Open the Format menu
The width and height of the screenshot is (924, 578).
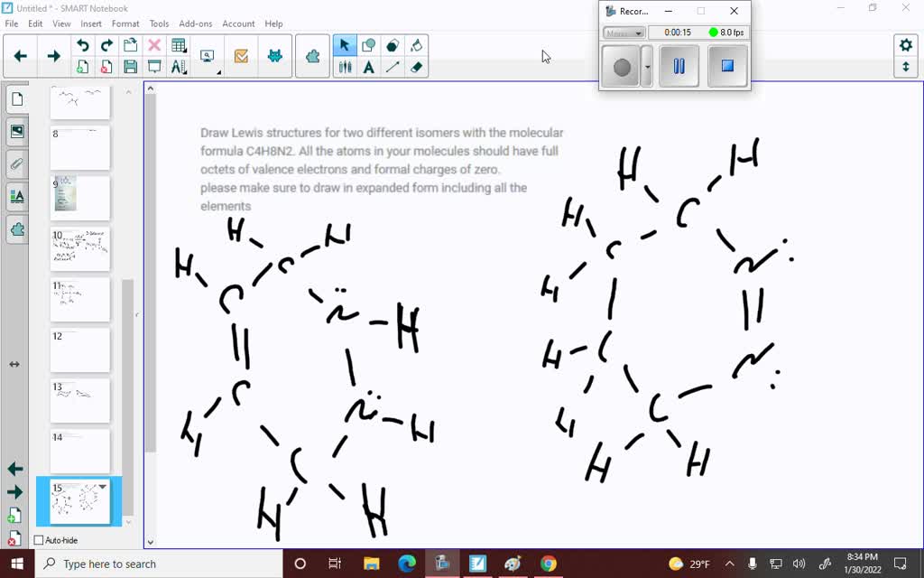point(125,23)
